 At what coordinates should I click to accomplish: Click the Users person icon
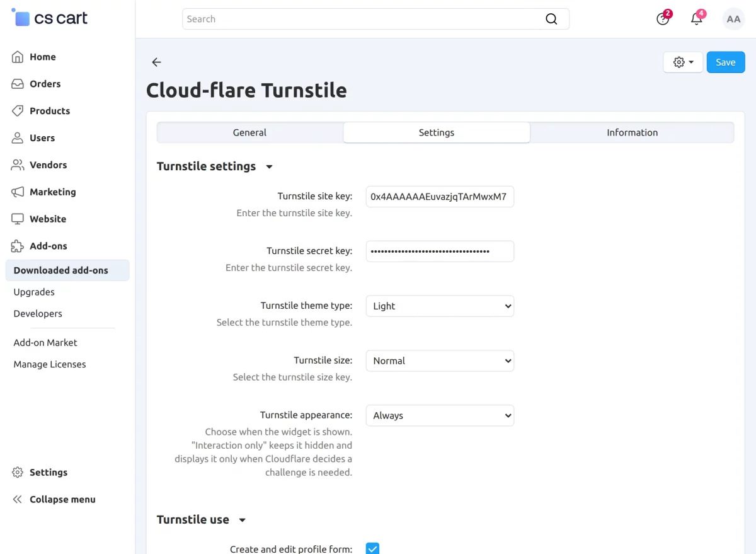[18, 138]
